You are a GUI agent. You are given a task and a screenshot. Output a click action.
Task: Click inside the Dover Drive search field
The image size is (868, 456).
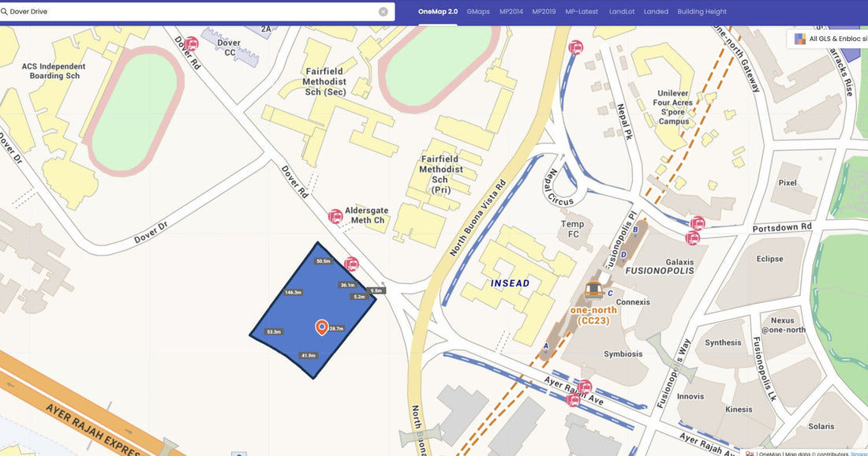pyautogui.click(x=158, y=11)
